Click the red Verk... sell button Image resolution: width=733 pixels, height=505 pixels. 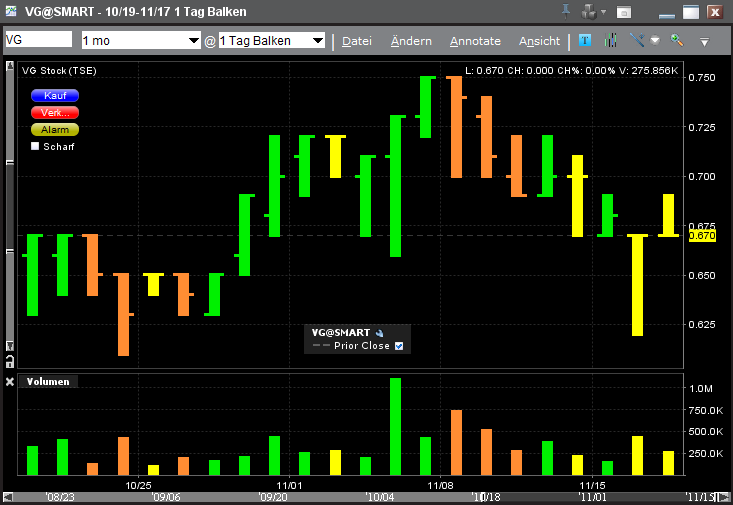click(55, 113)
